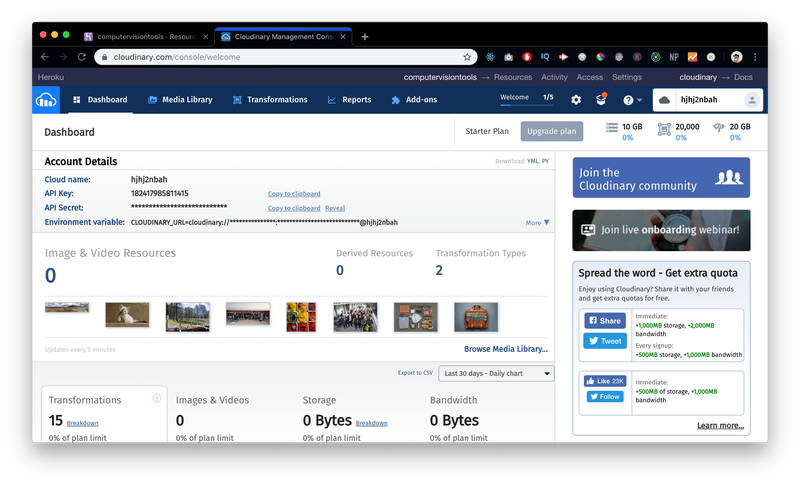Click the address bar URL field
The image size is (800, 485).
click(286, 57)
